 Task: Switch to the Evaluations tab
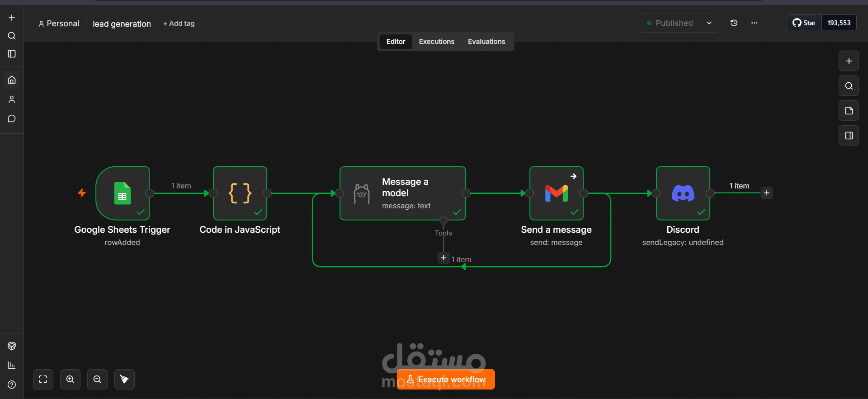tap(486, 42)
